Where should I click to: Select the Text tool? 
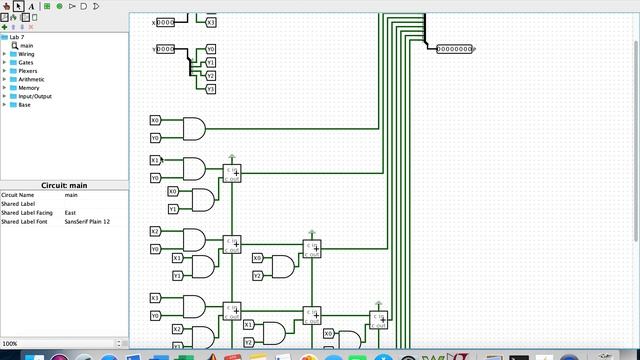click(x=31, y=6)
